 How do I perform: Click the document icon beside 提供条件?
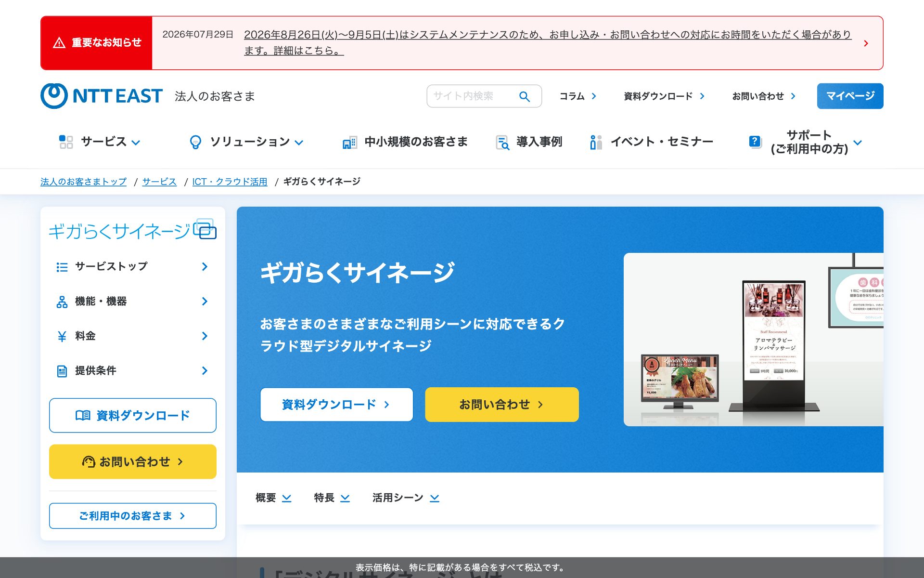(62, 371)
